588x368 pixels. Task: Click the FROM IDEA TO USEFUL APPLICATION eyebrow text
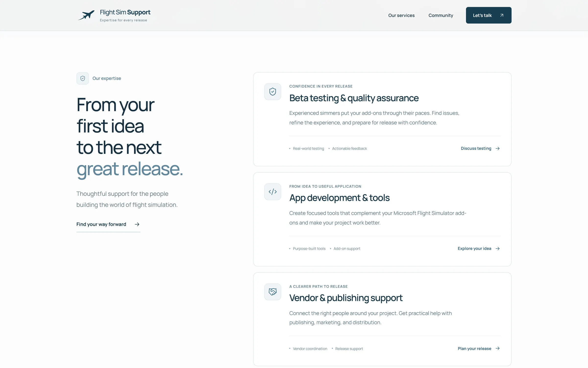(325, 186)
